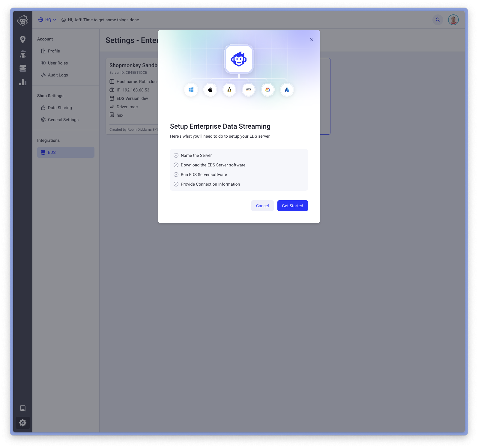Open the settings gear in the sidebar
Screen dimensions: 478x448
tap(23, 423)
